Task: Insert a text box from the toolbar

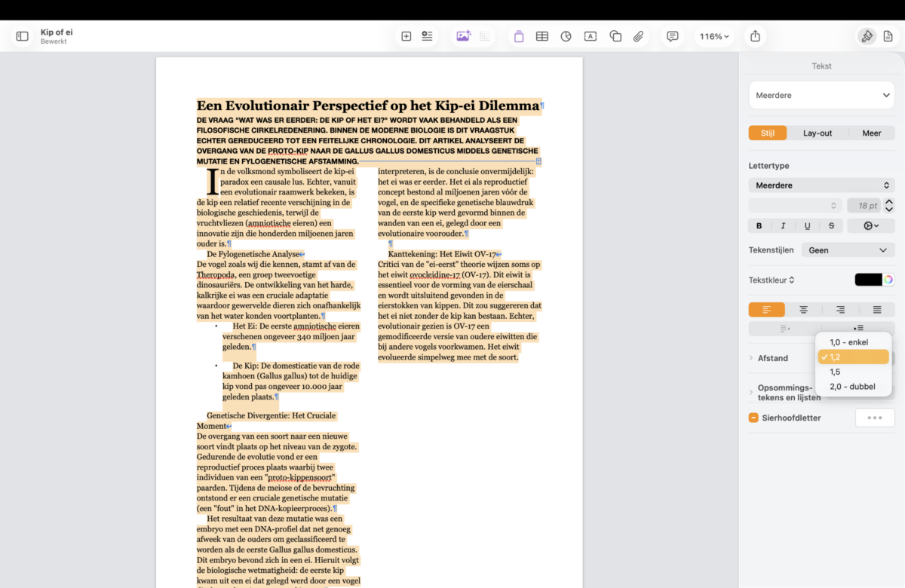Action: pos(591,36)
